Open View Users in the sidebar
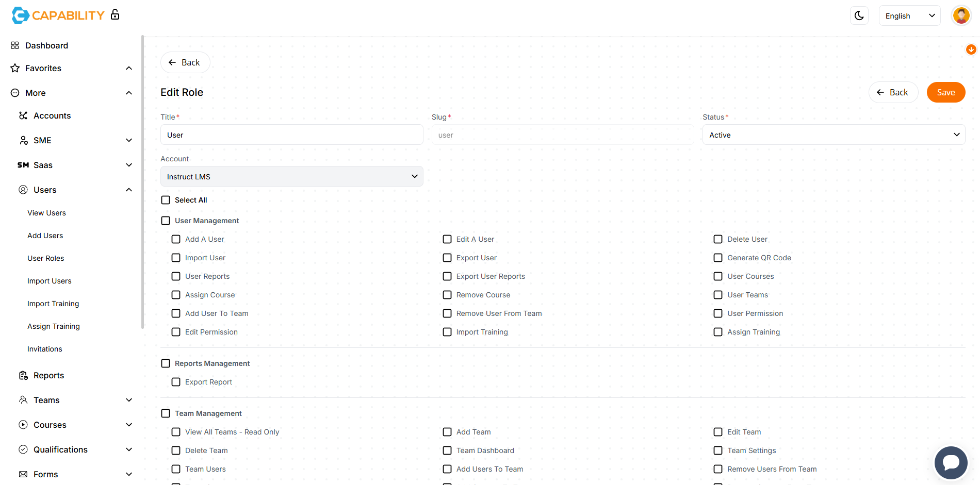The image size is (980, 485). (46, 213)
